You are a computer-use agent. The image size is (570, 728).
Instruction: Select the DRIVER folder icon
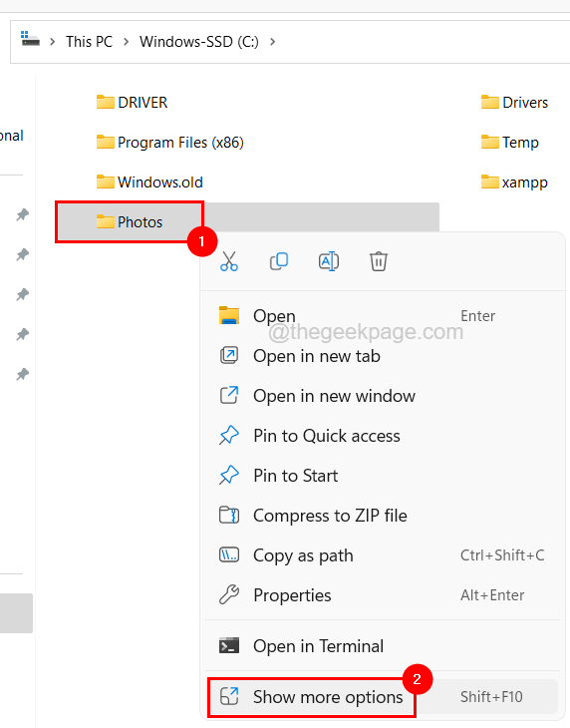pos(106,102)
